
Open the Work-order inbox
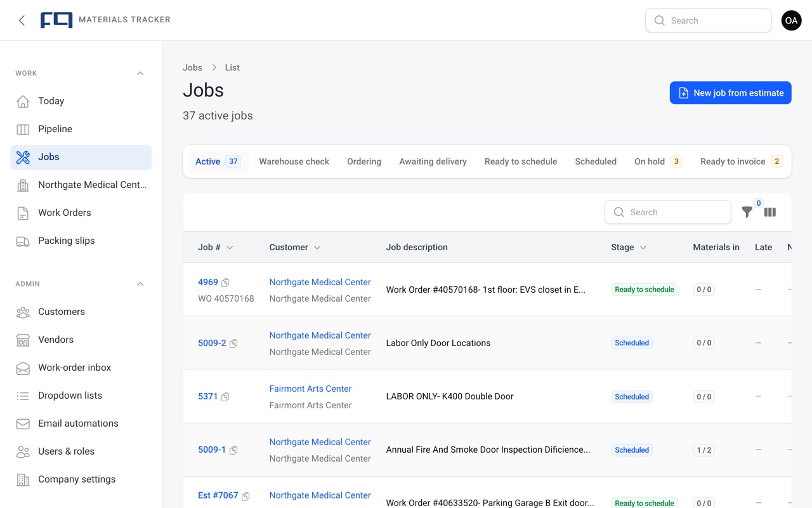pos(81,368)
